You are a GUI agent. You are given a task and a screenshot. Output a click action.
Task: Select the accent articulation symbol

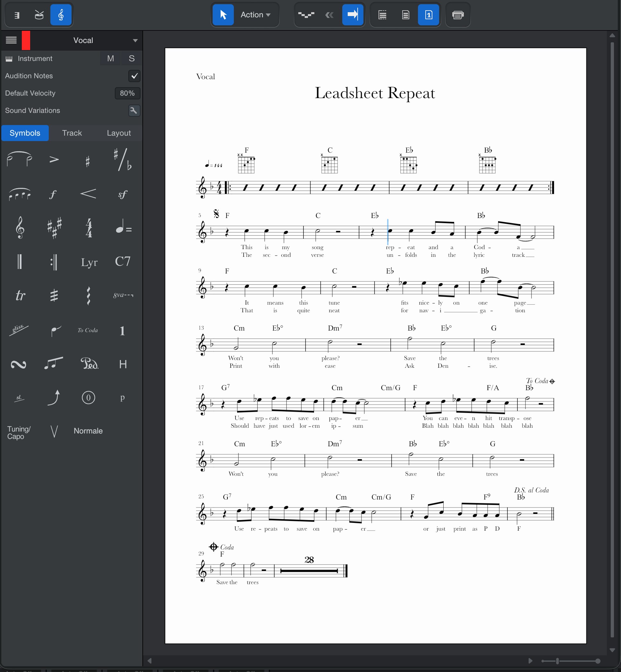tap(54, 160)
